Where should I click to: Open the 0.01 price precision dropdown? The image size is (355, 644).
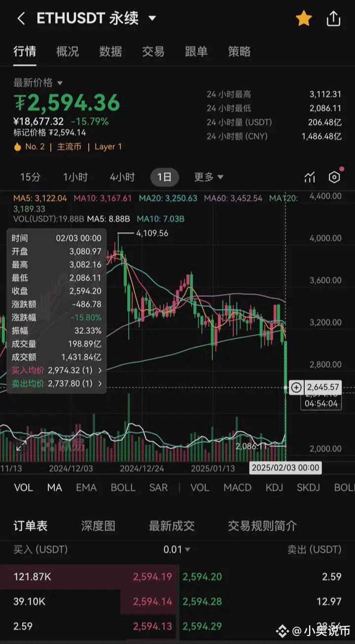(x=177, y=549)
